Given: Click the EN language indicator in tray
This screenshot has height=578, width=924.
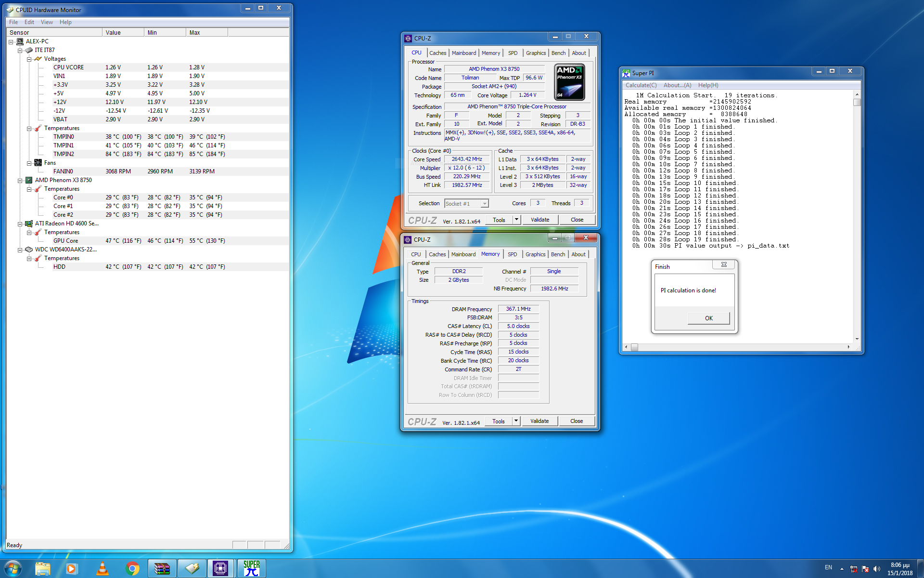Looking at the screenshot, I should 828,567.
